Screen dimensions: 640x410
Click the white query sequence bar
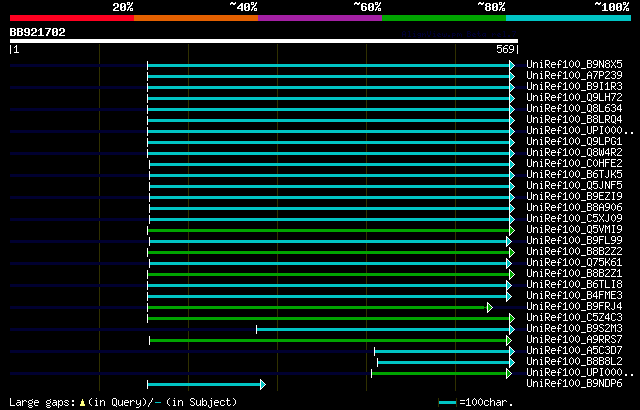pyautogui.click(x=264, y=41)
